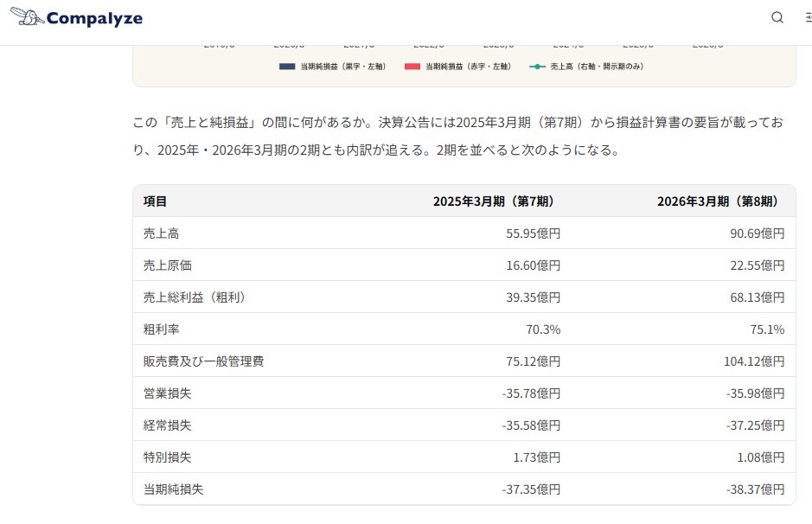This screenshot has height=524, width=812.
Task: Click the 売上高 row label
Action: point(161,233)
